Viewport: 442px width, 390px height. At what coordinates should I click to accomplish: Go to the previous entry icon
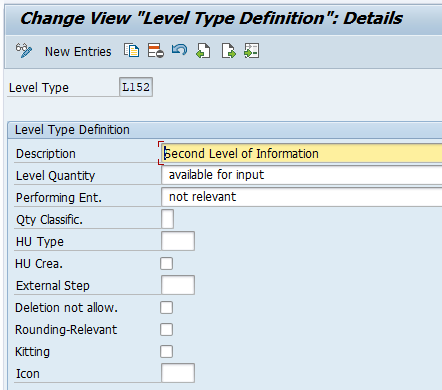pos(203,51)
